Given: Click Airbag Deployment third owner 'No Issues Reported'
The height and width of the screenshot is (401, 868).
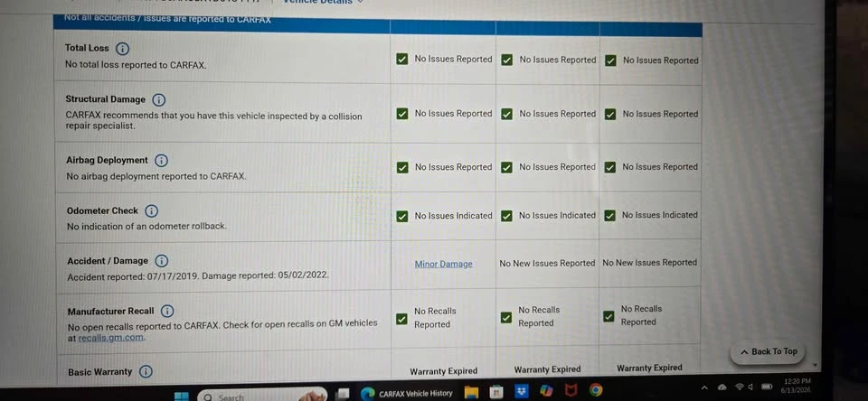Looking at the screenshot, I should [660, 167].
